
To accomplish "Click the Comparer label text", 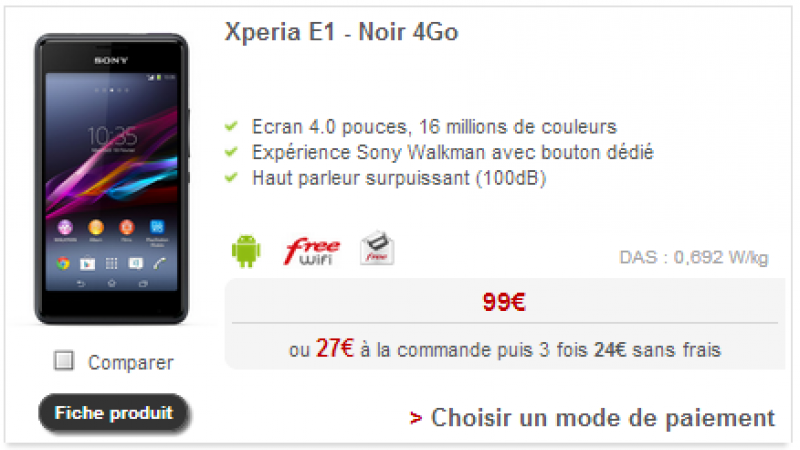I will pyautogui.click(x=131, y=362).
